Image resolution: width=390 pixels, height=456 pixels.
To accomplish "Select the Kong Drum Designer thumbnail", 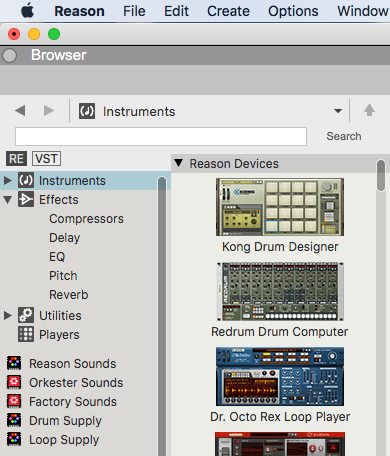I will pyautogui.click(x=280, y=207).
